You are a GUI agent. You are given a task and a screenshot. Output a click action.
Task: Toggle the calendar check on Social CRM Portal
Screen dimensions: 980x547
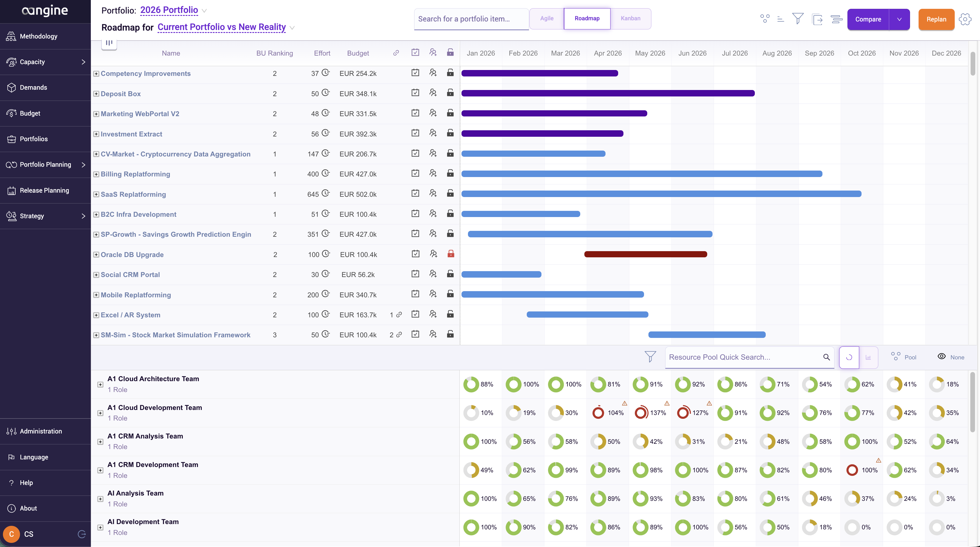pos(415,274)
